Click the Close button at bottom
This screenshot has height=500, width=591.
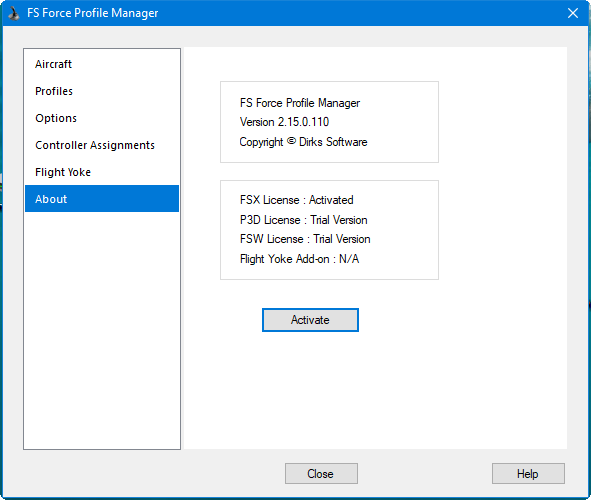pos(321,473)
